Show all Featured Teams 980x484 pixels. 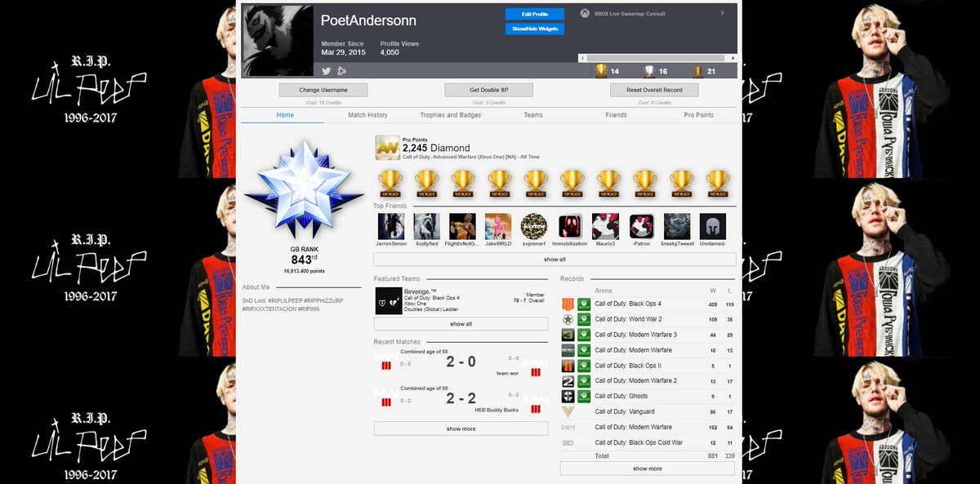tap(461, 324)
